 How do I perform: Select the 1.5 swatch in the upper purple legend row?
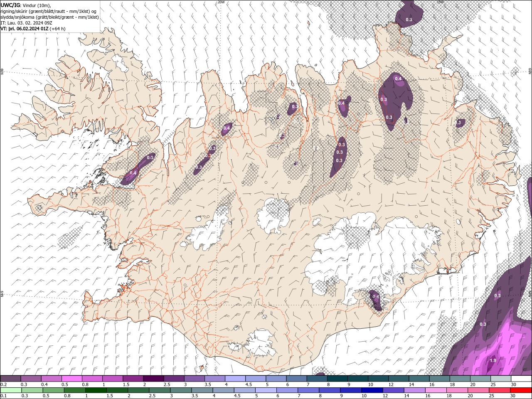[133, 379]
